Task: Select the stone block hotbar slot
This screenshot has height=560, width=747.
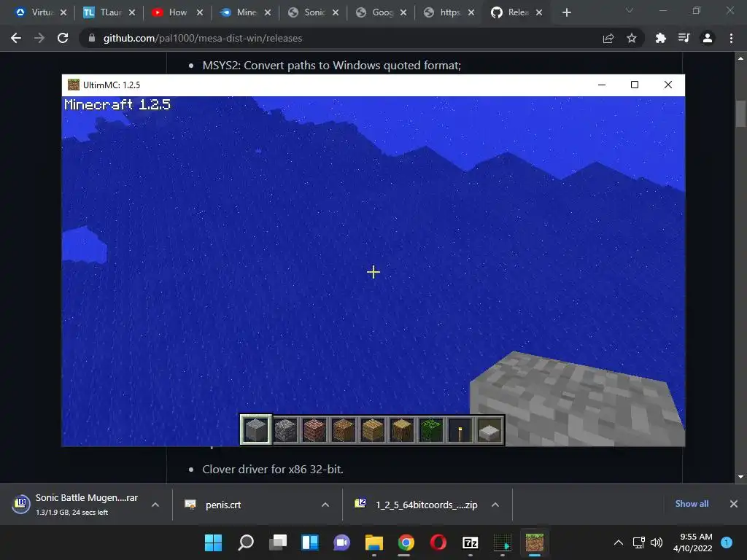Action: 255,430
